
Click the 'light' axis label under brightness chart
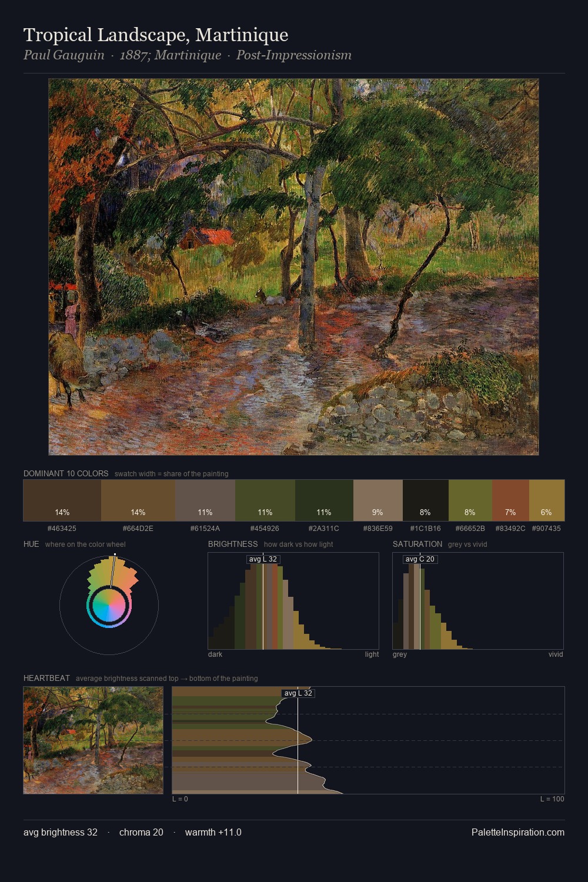pyautogui.click(x=372, y=654)
